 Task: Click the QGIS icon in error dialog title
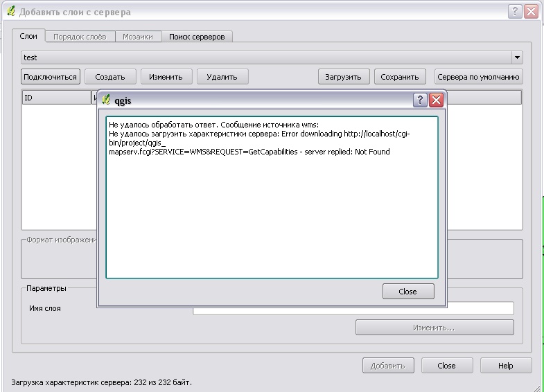[x=106, y=100]
